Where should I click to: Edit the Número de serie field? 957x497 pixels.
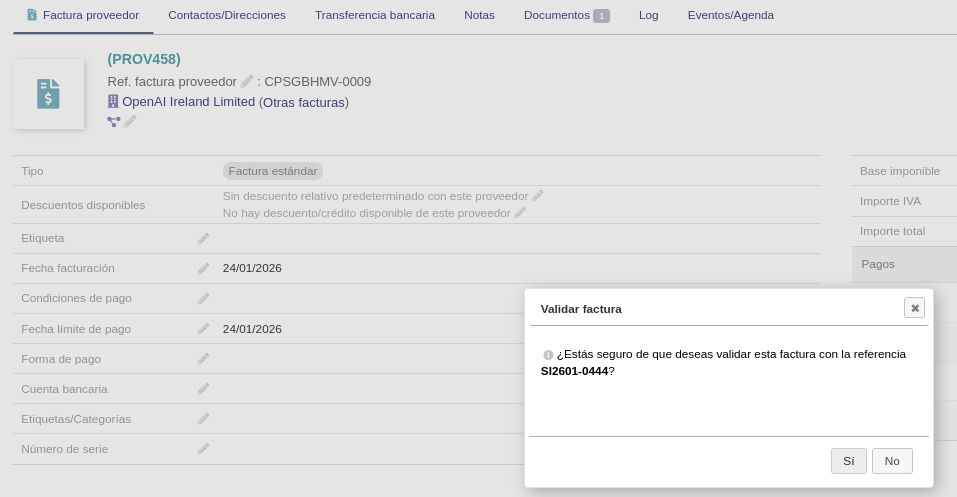pos(203,449)
